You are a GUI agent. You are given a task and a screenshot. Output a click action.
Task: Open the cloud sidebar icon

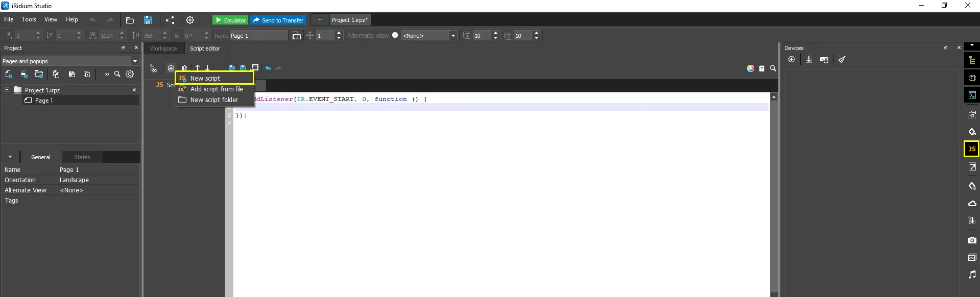click(972, 203)
